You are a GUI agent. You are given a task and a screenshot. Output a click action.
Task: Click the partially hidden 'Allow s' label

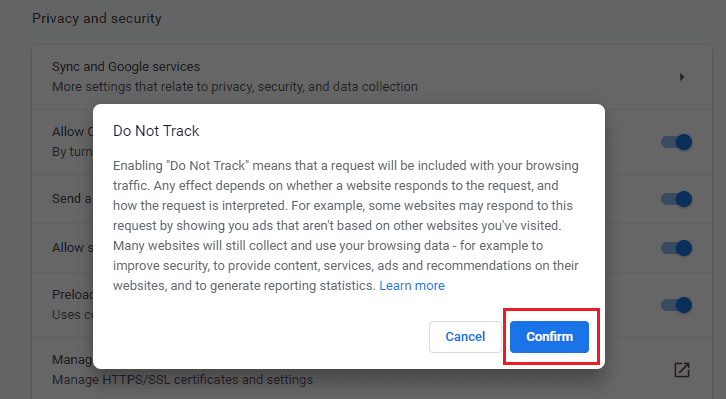pos(72,248)
